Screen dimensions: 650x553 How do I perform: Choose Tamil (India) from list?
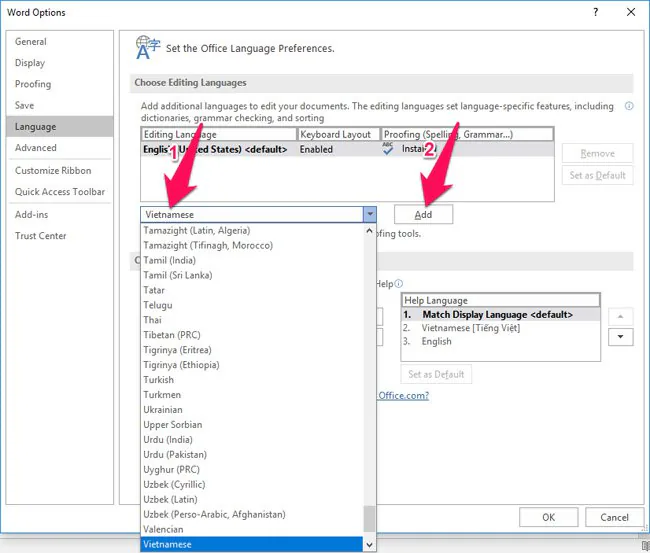252,260
